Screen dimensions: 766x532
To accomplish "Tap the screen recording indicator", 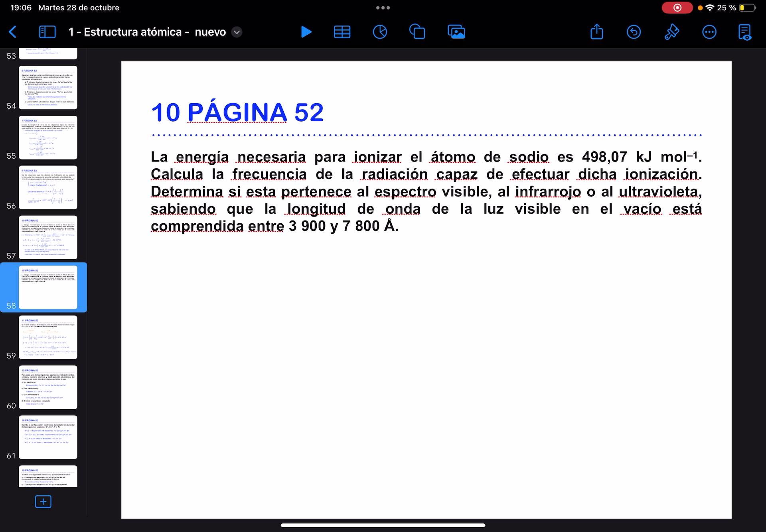I will point(677,8).
